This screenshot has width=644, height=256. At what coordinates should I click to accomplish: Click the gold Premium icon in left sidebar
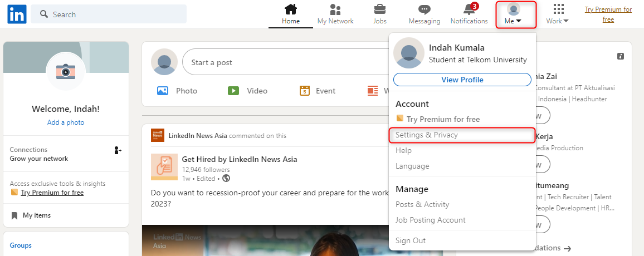click(14, 192)
